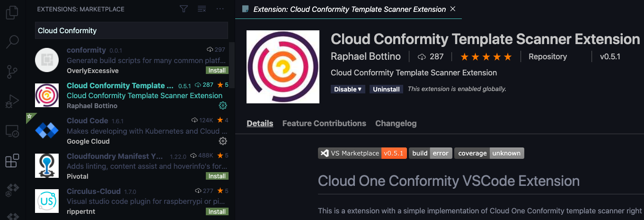Open the Extensions view icon

(12, 161)
